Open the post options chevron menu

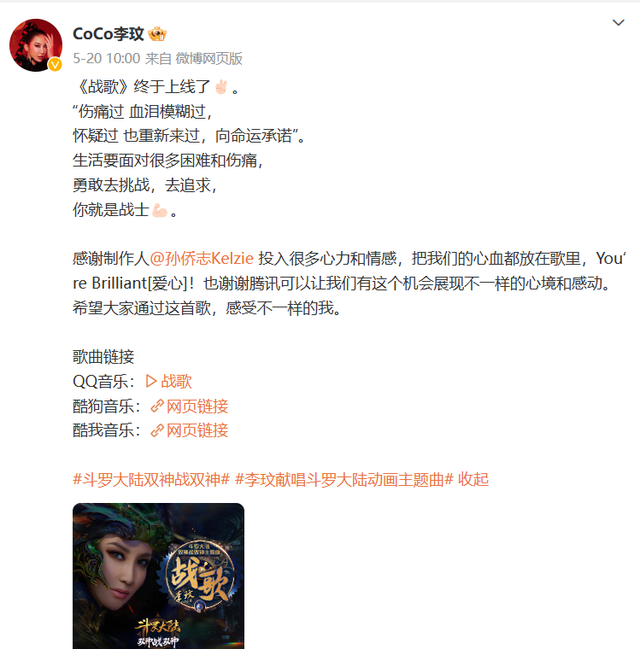pos(618,22)
